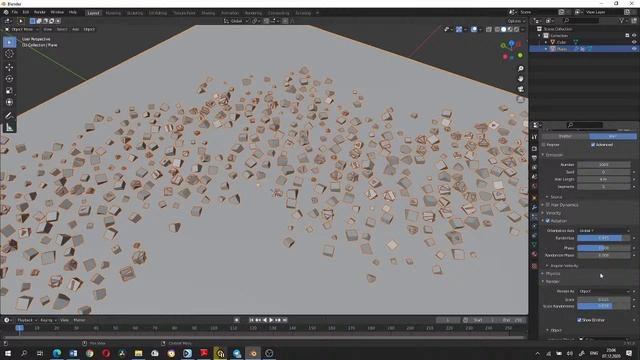
Task: Adjust the Scale Randomness slider
Action: coord(603,306)
